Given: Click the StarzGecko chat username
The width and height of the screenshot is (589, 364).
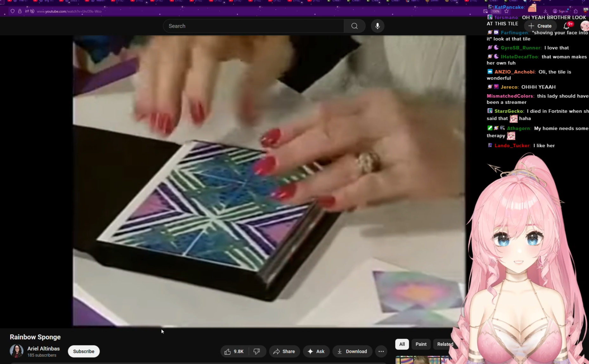Looking at the screenshot, I should (x=509, y=111).
